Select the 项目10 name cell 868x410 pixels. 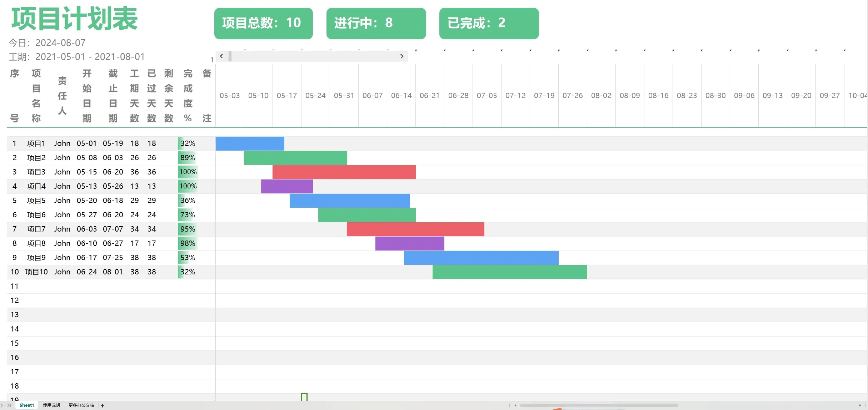pos(36,272)
